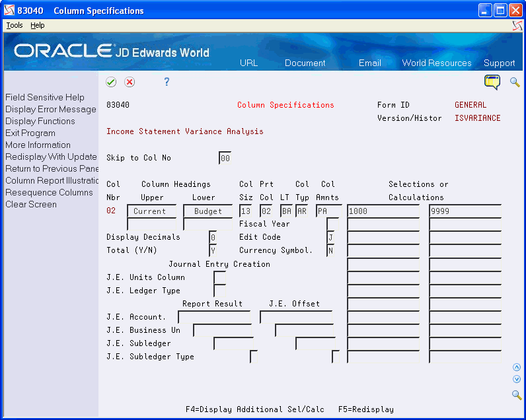
Task: Open World Resources link
Action: pyautogui.click(x=436, y=63)
